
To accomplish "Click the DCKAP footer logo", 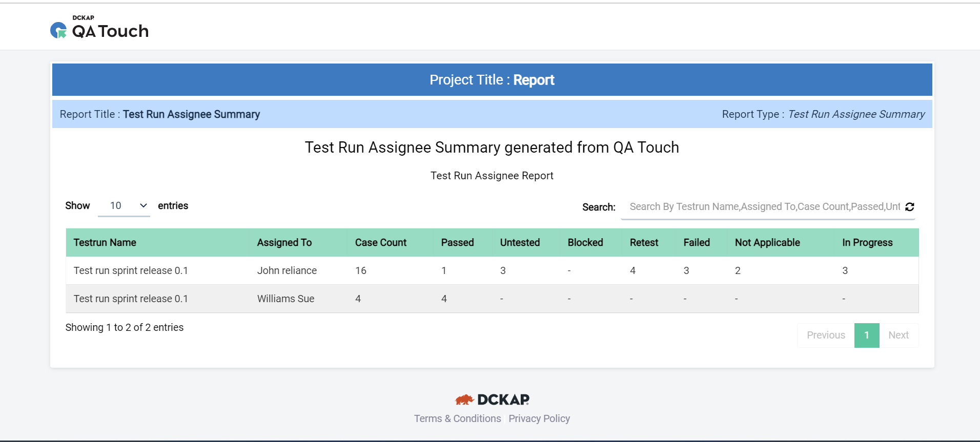I will coord(492,399).
